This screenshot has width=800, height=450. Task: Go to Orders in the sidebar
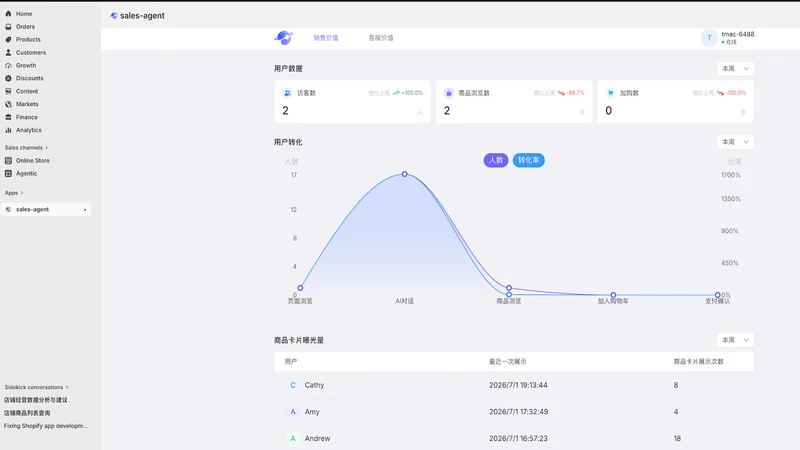point(25,27)
